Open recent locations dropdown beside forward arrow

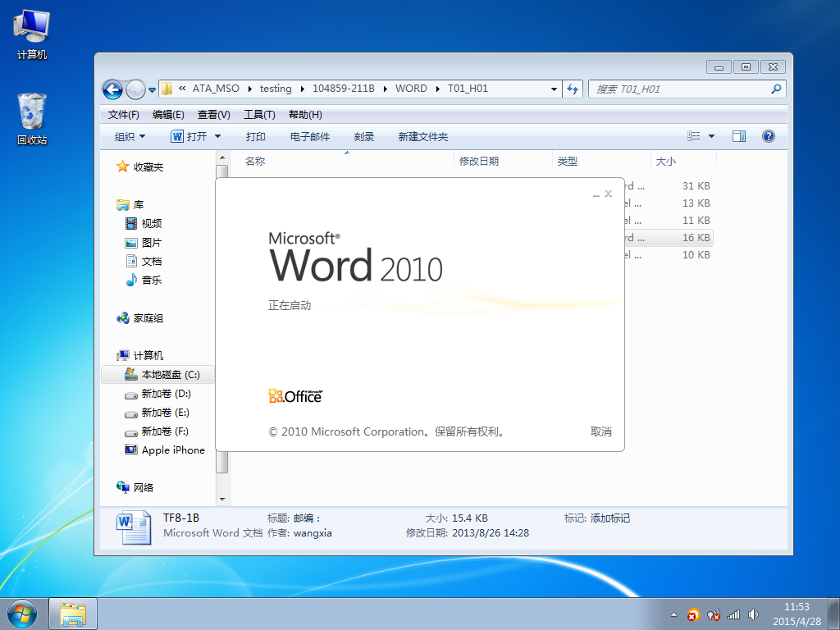152,90
